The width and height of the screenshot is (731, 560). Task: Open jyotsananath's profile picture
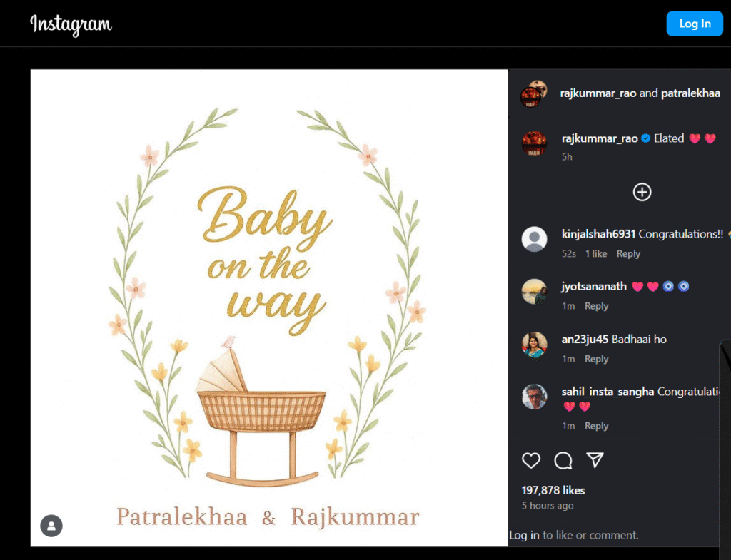pyautogui.click(x=534, y=292)
